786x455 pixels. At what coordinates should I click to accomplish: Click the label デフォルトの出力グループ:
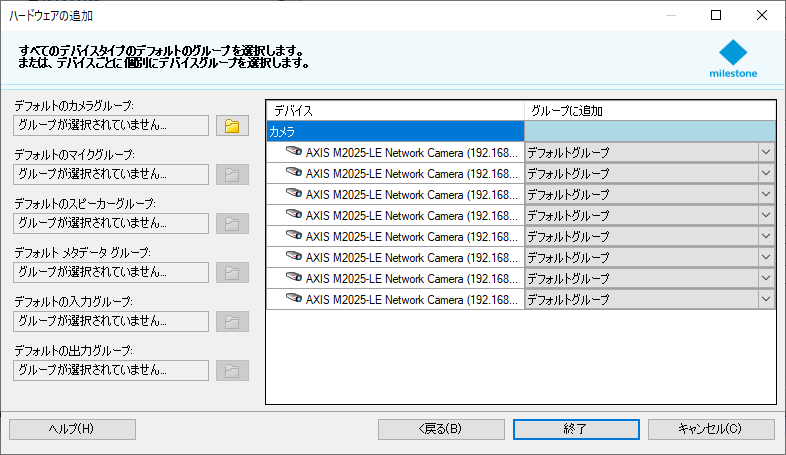73,351
